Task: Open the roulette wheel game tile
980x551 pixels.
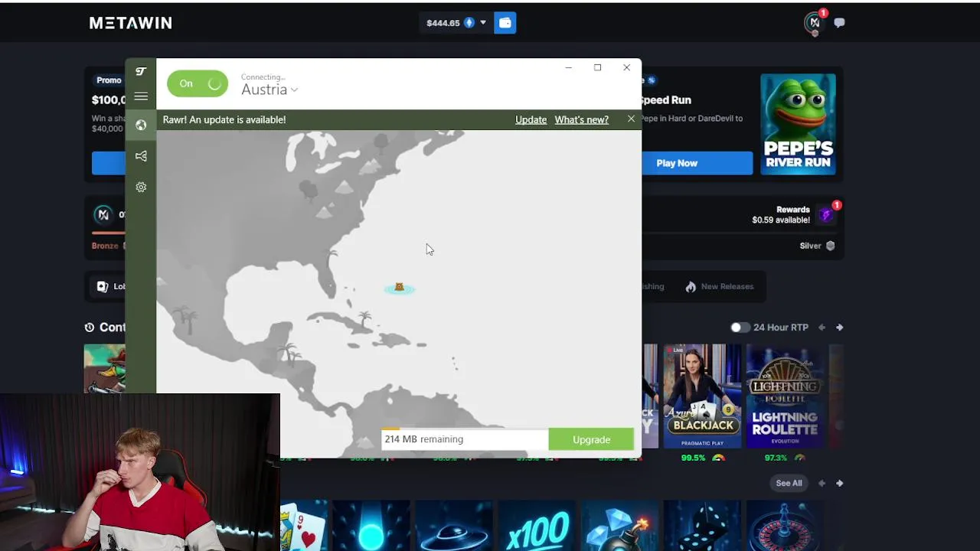Action: [785, 527]
